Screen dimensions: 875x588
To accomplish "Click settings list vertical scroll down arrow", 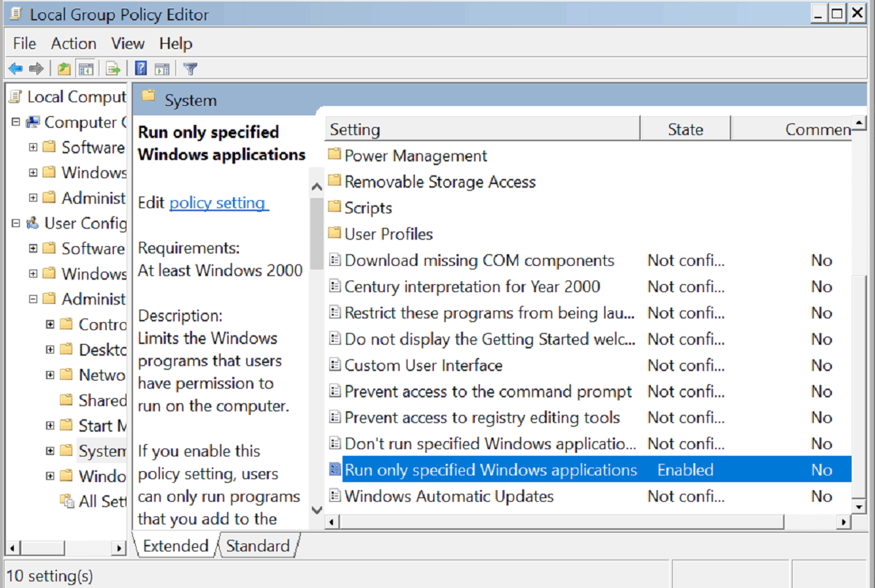I will point(859,506).
